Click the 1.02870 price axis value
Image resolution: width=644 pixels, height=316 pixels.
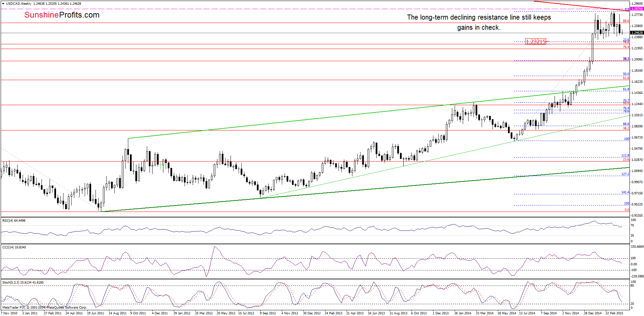tap(637, 160)
